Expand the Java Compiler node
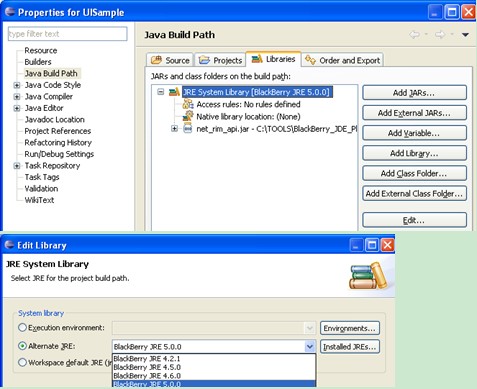 pyautogui.click(x=17, y=97)
